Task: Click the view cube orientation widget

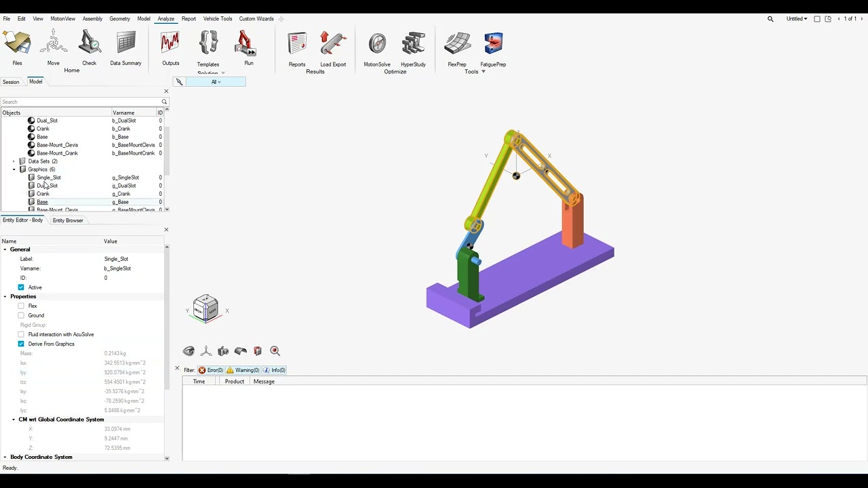Action: point(205,309)
